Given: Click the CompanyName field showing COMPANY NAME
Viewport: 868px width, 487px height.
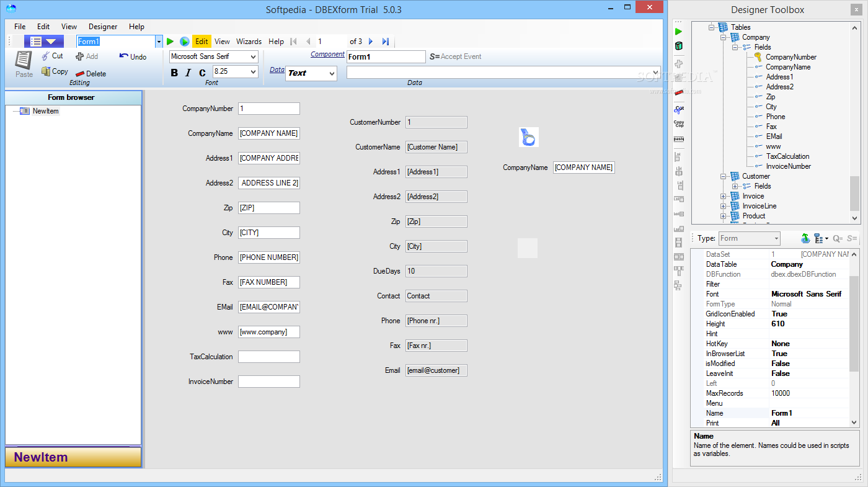Looking at the screenshot, I should (x=269, y=133).
